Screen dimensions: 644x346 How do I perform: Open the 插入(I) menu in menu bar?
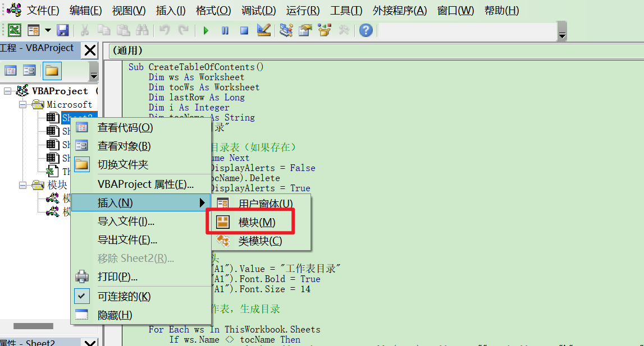(x=171, y=10)
